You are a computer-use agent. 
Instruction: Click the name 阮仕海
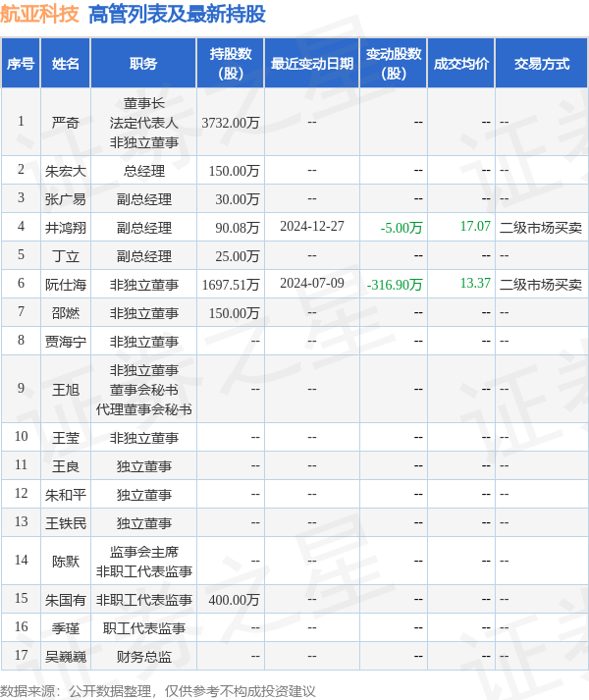pos(65,285)
